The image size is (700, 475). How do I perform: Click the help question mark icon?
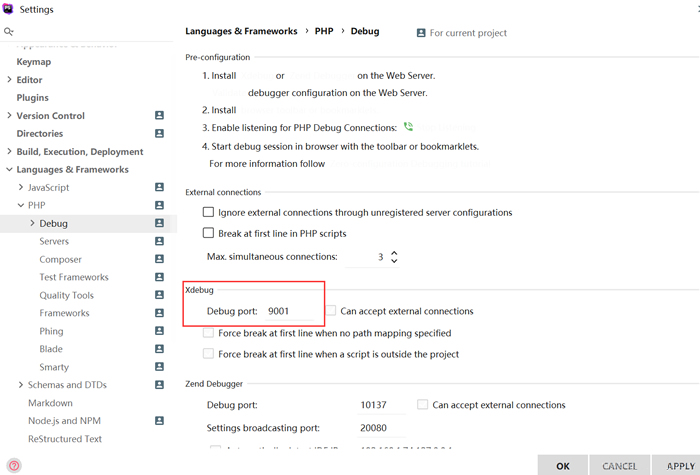coord(14,466)
